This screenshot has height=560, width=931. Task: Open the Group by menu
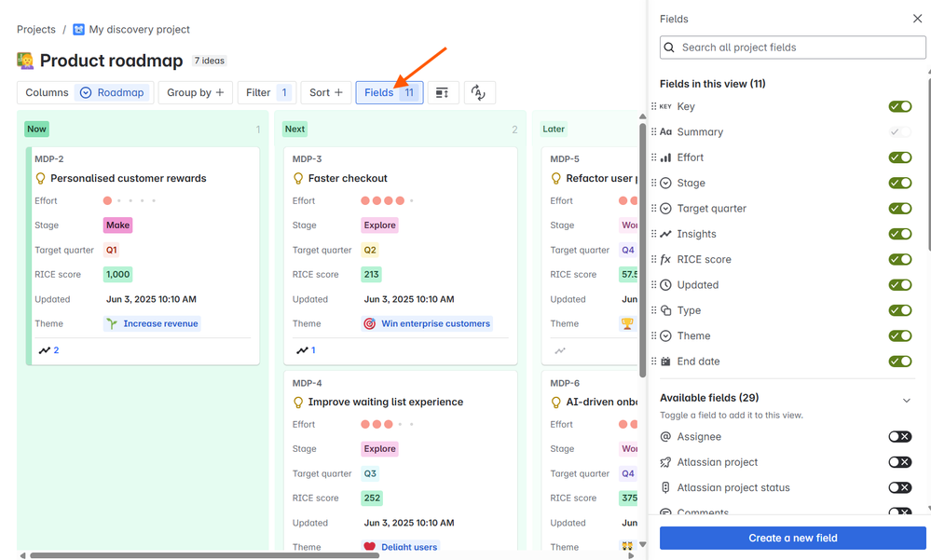click(x=196, y=92)
